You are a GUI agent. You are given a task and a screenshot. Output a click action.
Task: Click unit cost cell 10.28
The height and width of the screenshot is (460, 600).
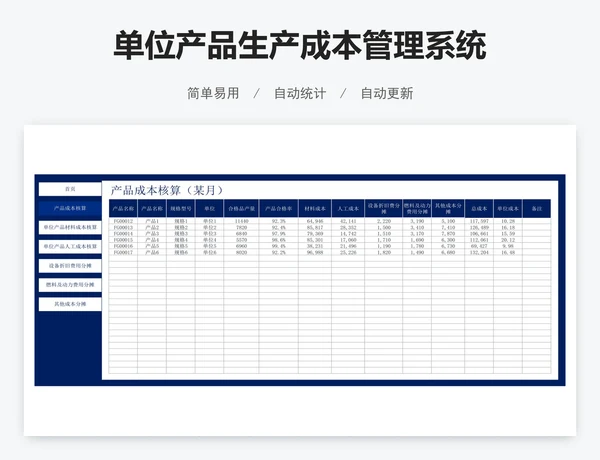pos(508,221)
